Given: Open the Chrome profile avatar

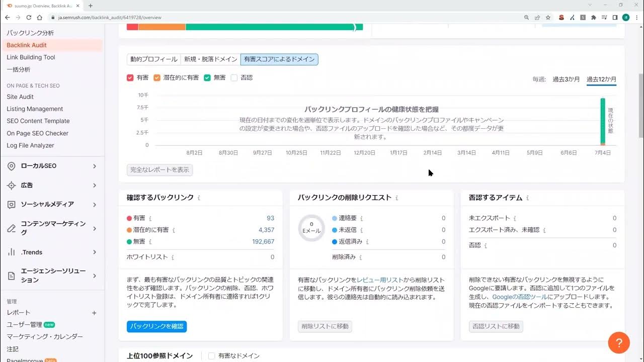Looking at the screenshot, I should point(625,17).
